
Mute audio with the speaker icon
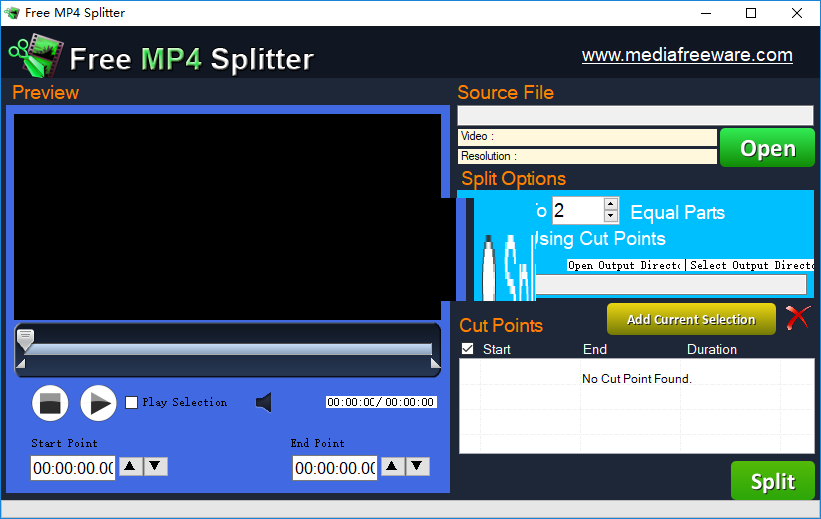tap(264, 403)
